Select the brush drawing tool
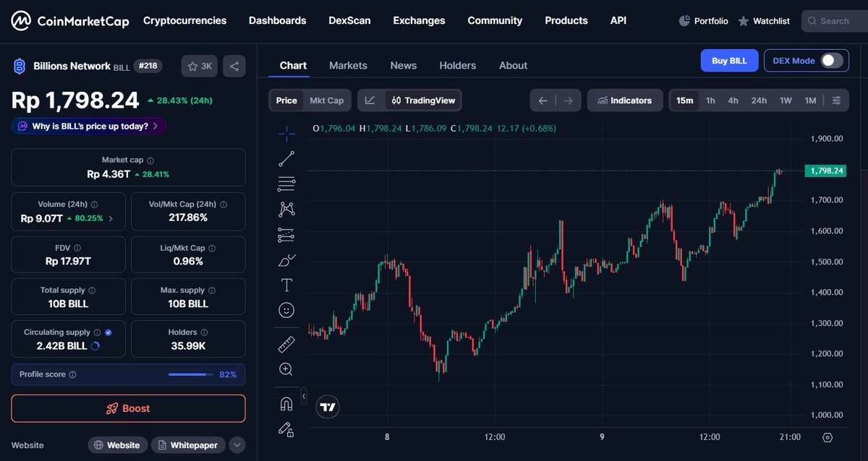 (286, 260)
